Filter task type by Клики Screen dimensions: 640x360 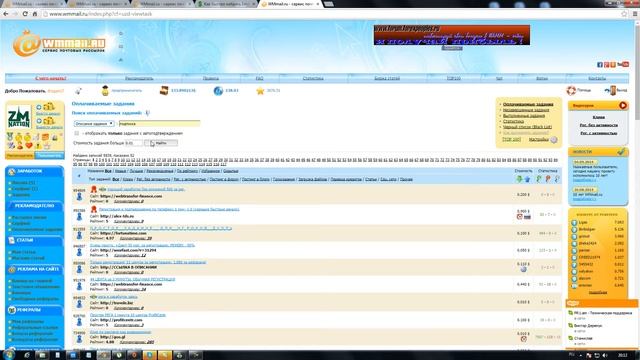pyautogui.click(x=128, y=179)
